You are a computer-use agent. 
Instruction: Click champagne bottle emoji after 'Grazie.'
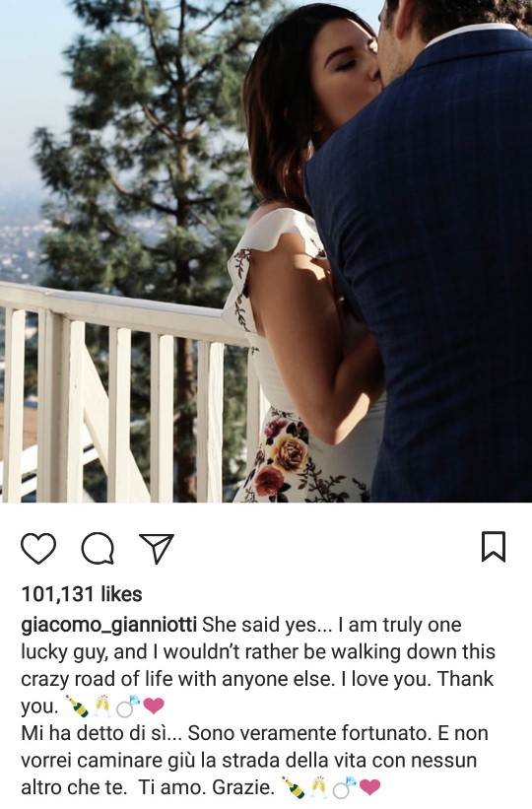click(293, 787)
